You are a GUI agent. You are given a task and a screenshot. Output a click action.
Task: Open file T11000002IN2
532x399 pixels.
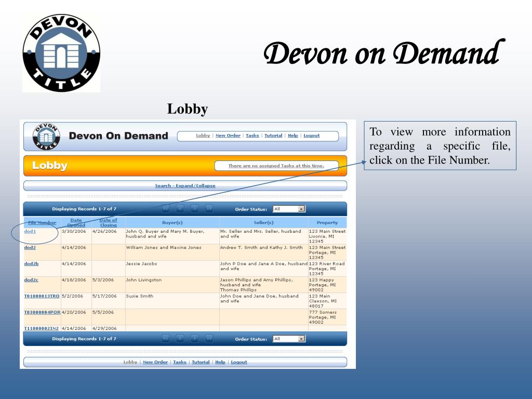click(x=42, y=328)
